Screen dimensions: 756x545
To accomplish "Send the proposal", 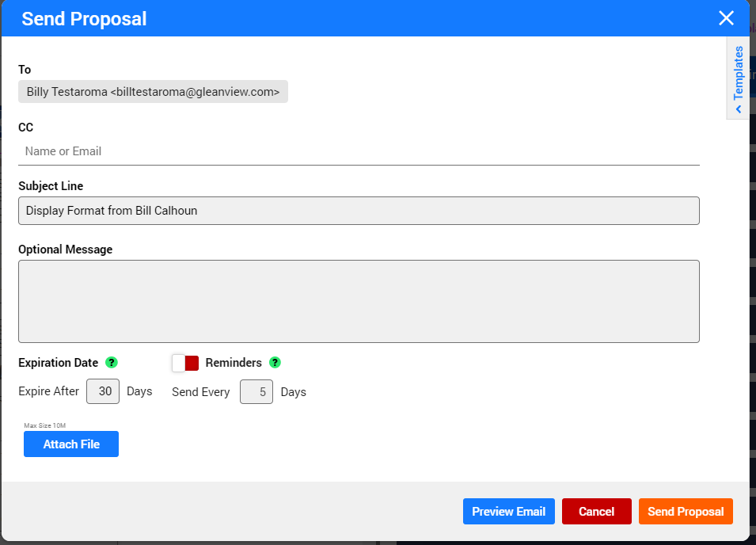I will pos(686,511).
